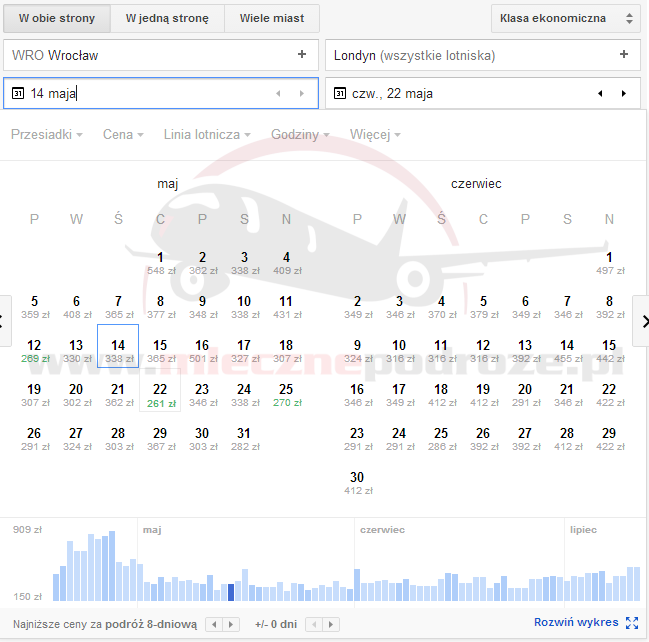Select June 15 priced 442 zł
The image size is (649, 642).
(609, 351)
